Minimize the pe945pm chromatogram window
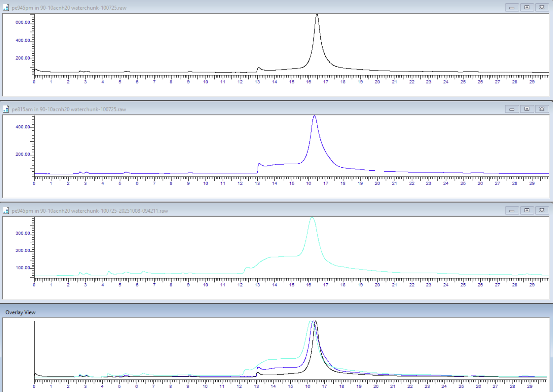Screen dimensions: 553x392 click(x=512, y=8)
